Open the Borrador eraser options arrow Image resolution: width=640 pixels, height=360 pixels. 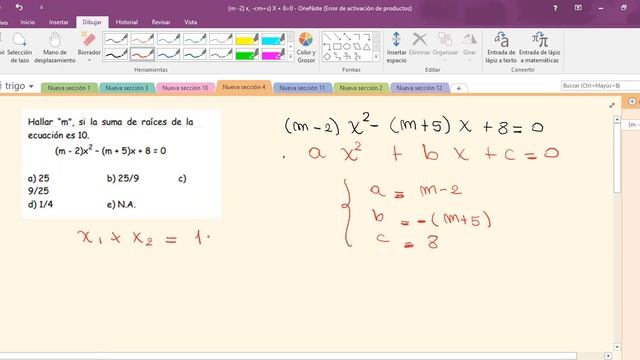89,60
